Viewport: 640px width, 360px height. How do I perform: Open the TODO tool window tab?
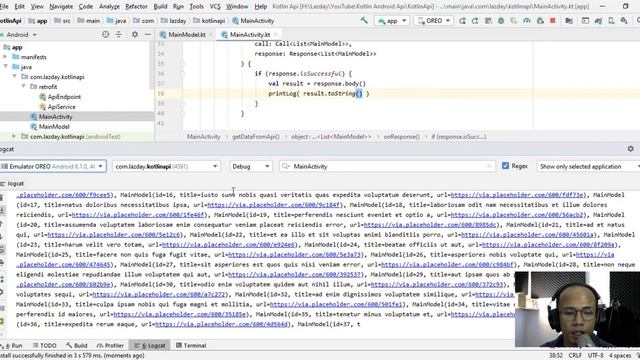coord(44,345)
